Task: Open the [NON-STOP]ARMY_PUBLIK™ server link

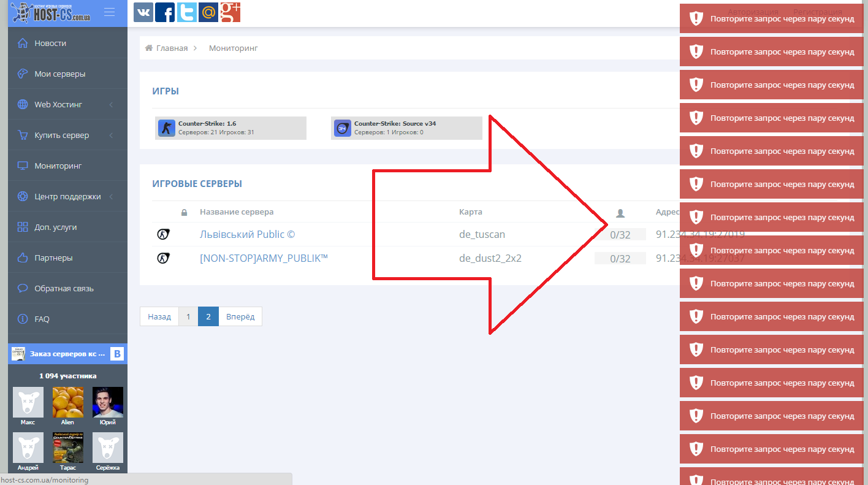Action: point(264,258)
